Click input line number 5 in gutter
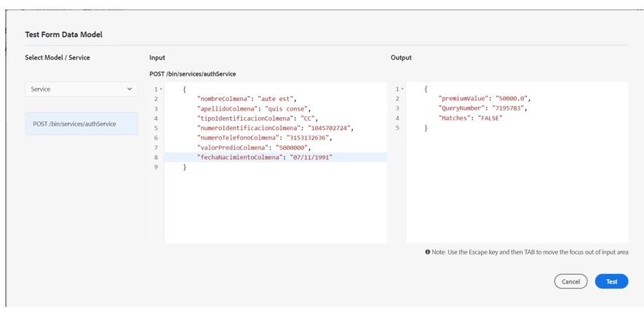Screen dimensions: 644x309 coord(156,128)
